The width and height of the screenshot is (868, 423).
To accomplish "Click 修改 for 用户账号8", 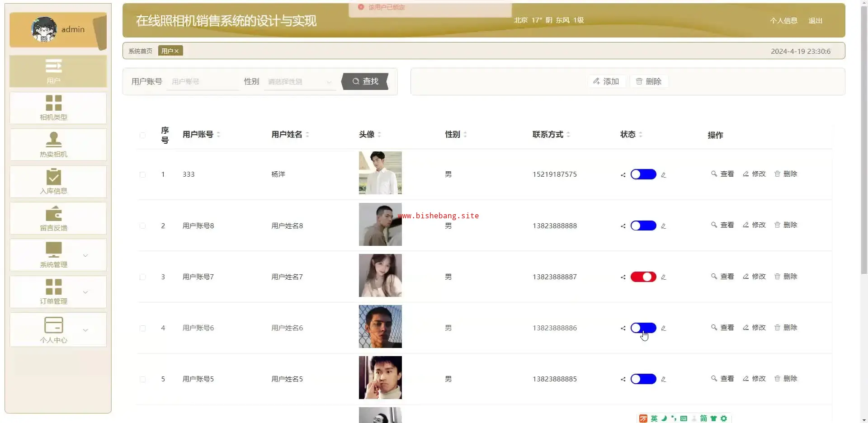I will 754,225.
